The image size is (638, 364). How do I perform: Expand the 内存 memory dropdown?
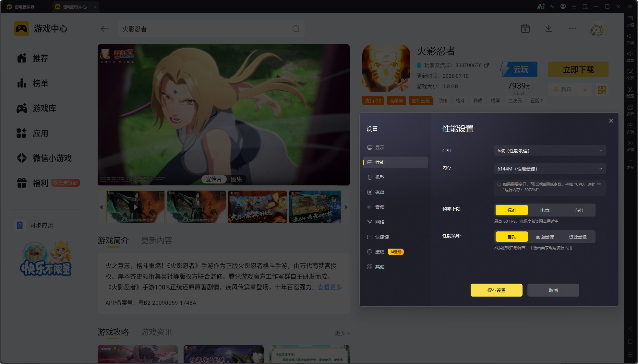550,169
